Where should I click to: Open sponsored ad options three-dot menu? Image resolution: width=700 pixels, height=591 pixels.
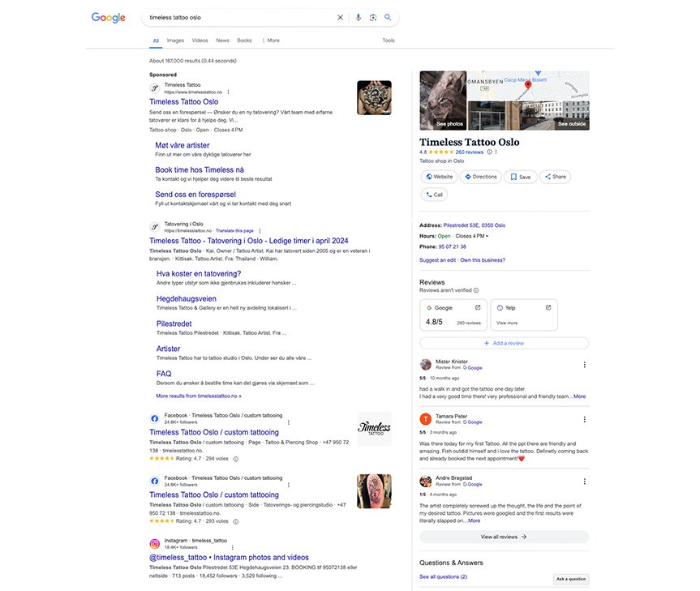tap(228, 92)
